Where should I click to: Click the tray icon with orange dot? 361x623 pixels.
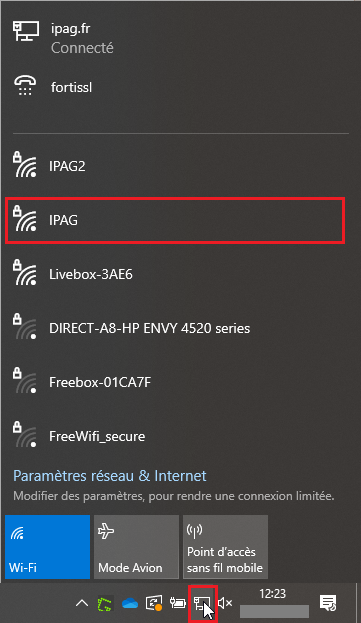click(154, 603)
